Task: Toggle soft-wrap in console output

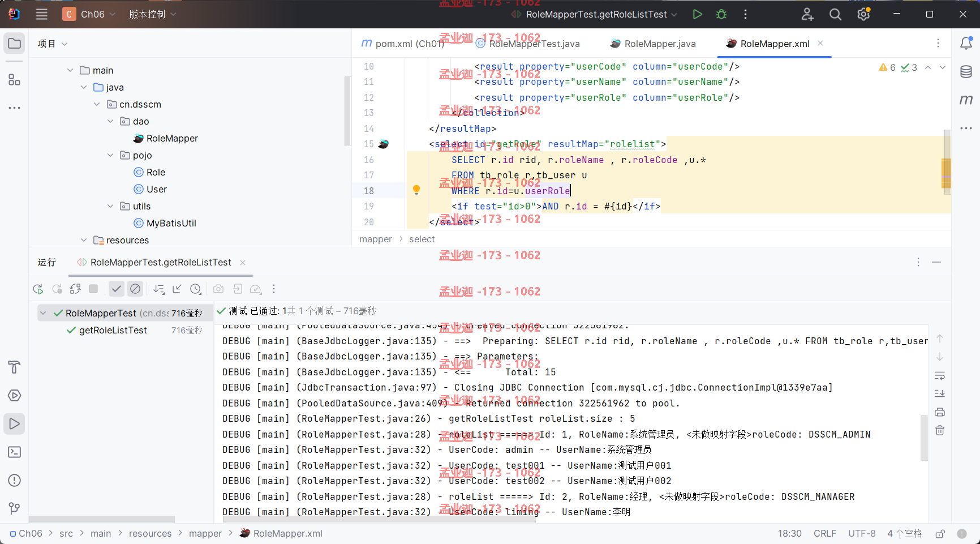Action: click(940, 375)
